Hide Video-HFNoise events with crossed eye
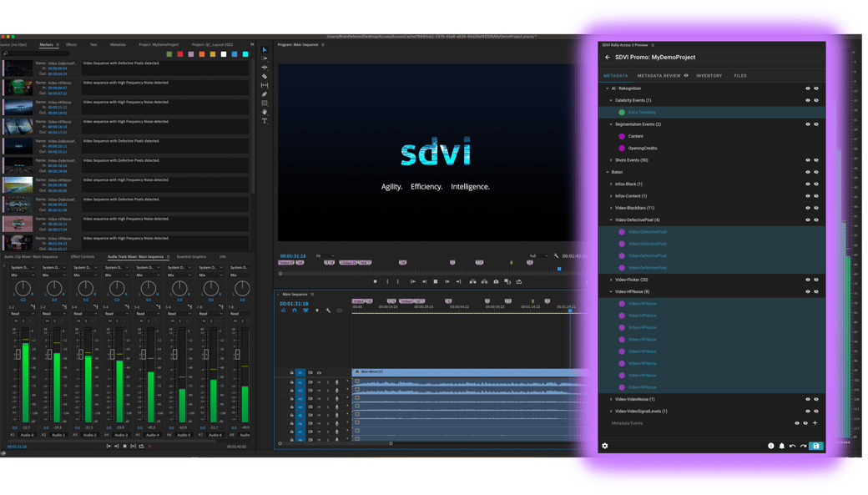The width and height of the screenshot is (868, 495). 816,292
